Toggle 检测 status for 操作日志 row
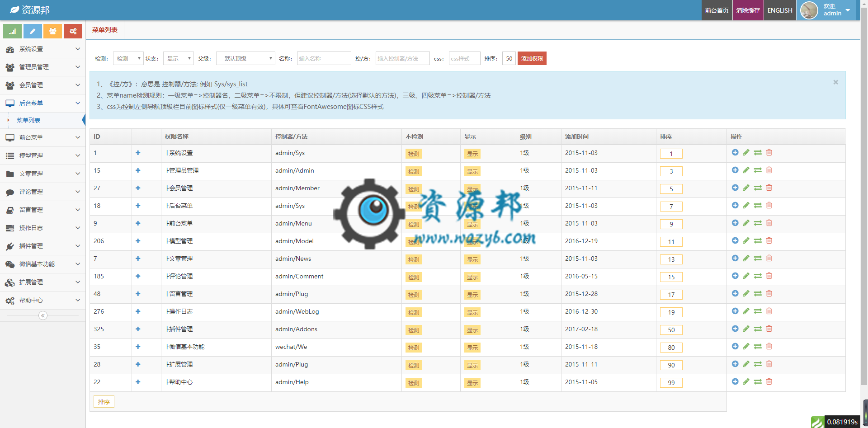 [x=414, y=312]
